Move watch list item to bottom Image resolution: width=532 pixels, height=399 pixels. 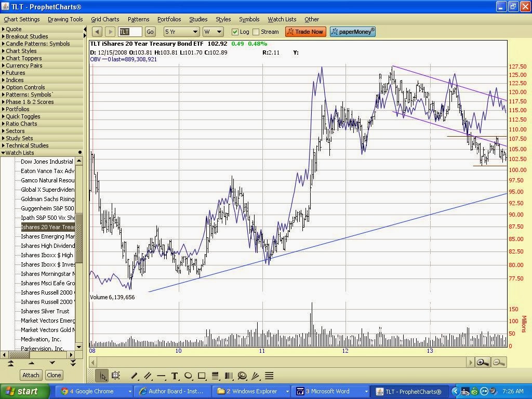click(73, 363)
